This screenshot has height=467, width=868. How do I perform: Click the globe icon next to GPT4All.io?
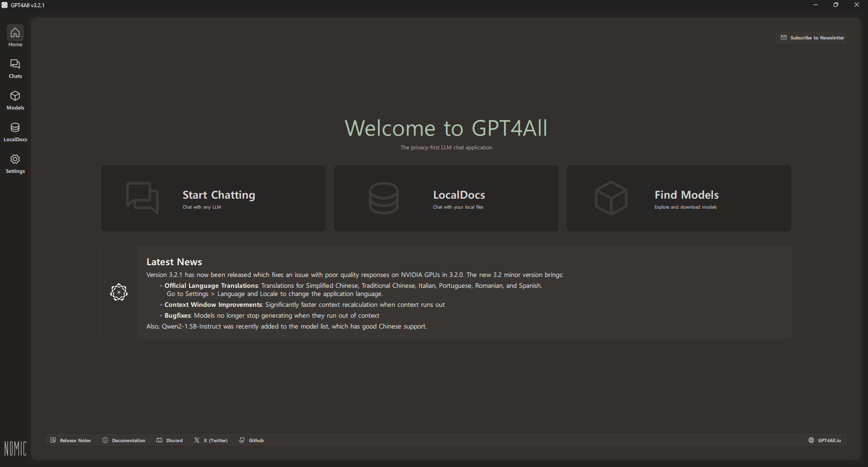coord(811,440)
